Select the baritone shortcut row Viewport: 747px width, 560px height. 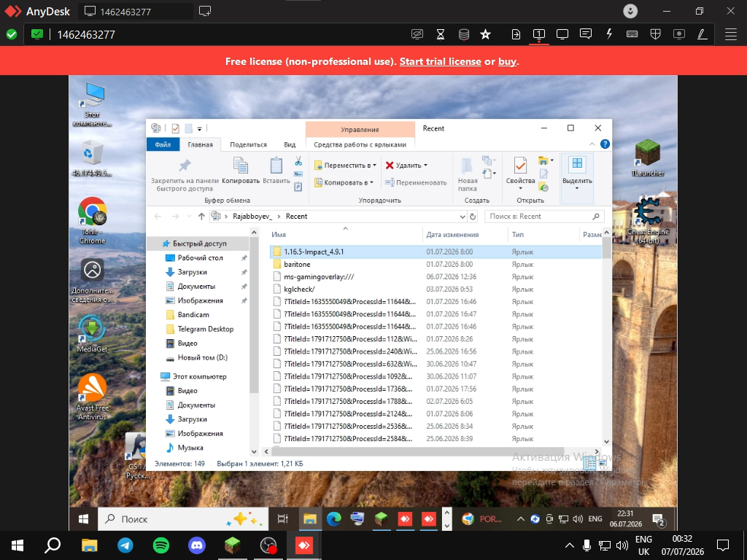click(436, 264)
